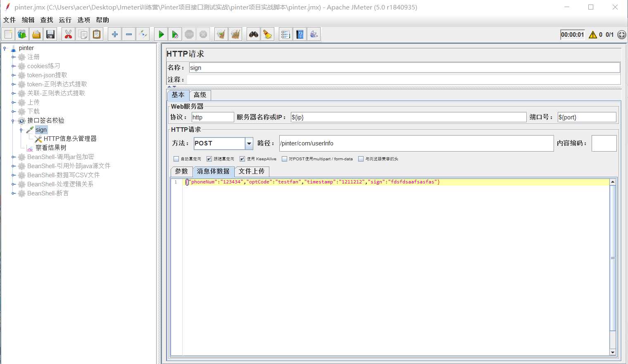Viewport: 628px width, 364px height.
Task: Copy the selected element
Action: pyautogui.click(x=83, y=34)
